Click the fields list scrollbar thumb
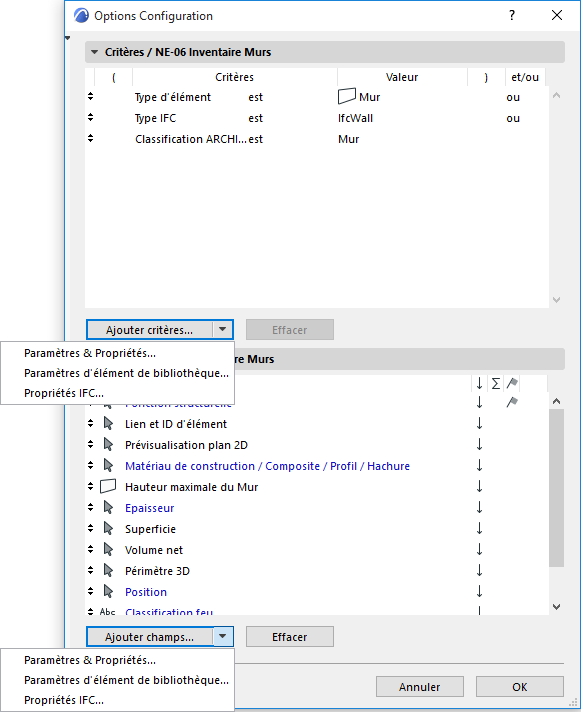 pyautogui.click(x=556, y=488)
